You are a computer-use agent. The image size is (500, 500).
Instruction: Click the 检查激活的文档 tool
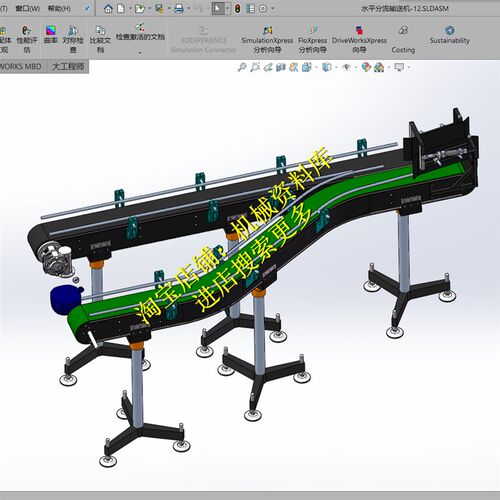pos(140,32)
